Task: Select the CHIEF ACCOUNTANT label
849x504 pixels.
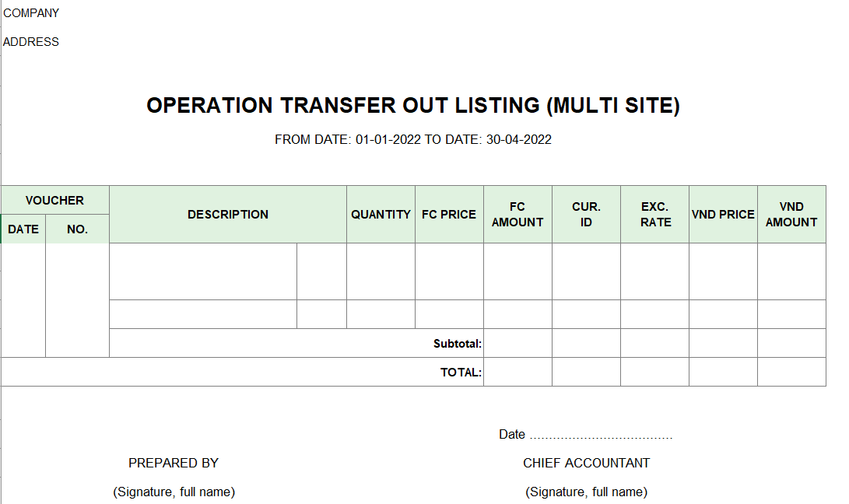Action: [x=587, y=463]
